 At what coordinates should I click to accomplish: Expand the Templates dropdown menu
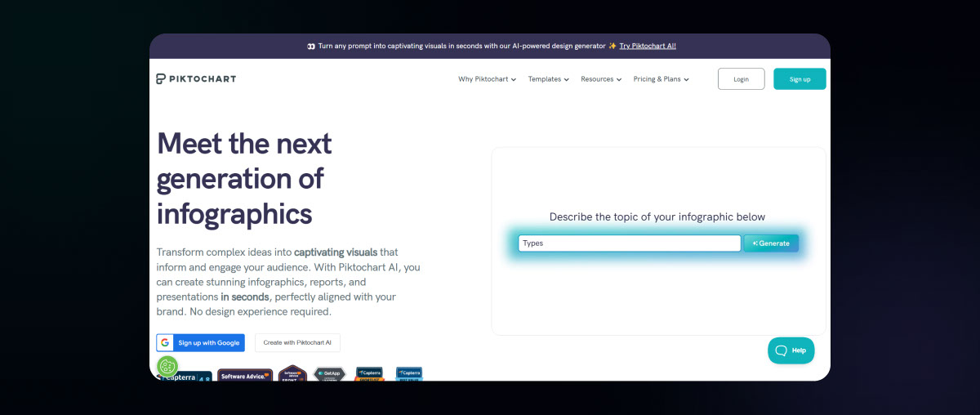click(548, 79)
